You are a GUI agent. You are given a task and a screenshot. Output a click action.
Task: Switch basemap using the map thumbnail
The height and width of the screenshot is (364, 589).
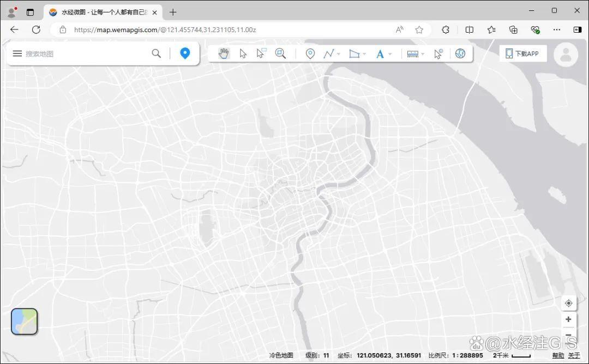point(25,321)
